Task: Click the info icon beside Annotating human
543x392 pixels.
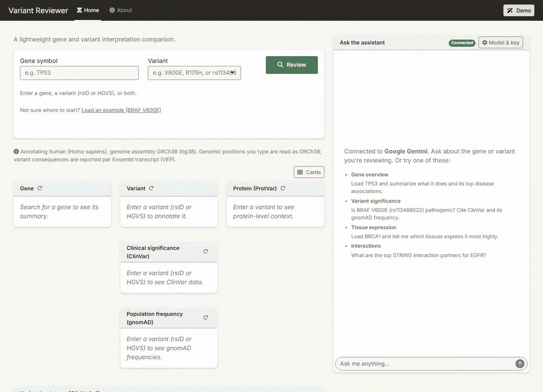Action: 16,151
